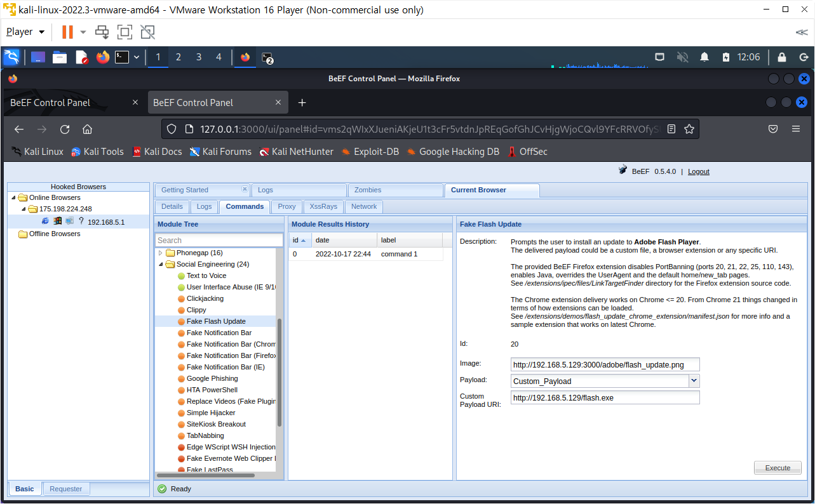Open the terminal emulator launcher in the panel
Screen dimensions: 815x504
click(122, 57)
